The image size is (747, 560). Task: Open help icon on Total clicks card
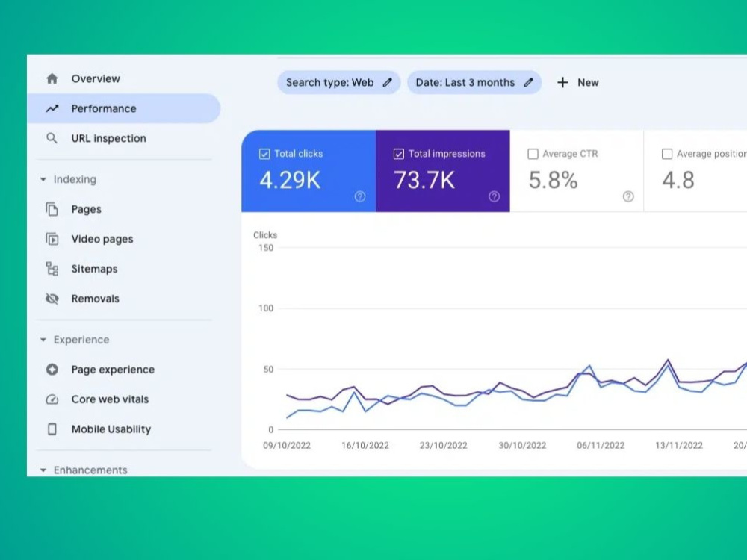(x=360, y=196)
